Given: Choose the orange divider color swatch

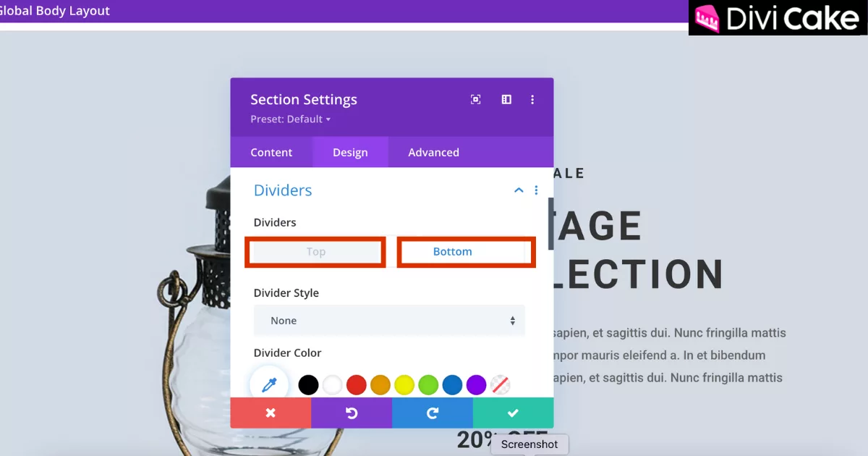Looking at the screenshot, I should (380, 384).
